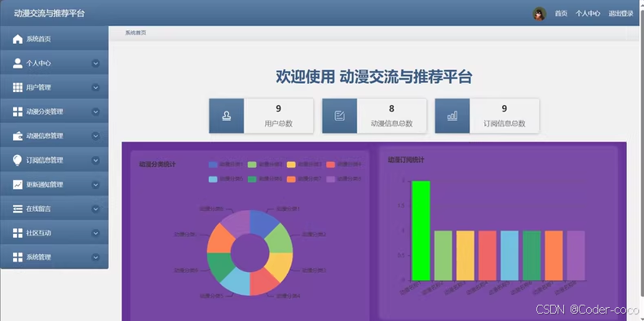Expand the 社区互动 menu chevron
The image size is (644, 321).
[95, 233]
